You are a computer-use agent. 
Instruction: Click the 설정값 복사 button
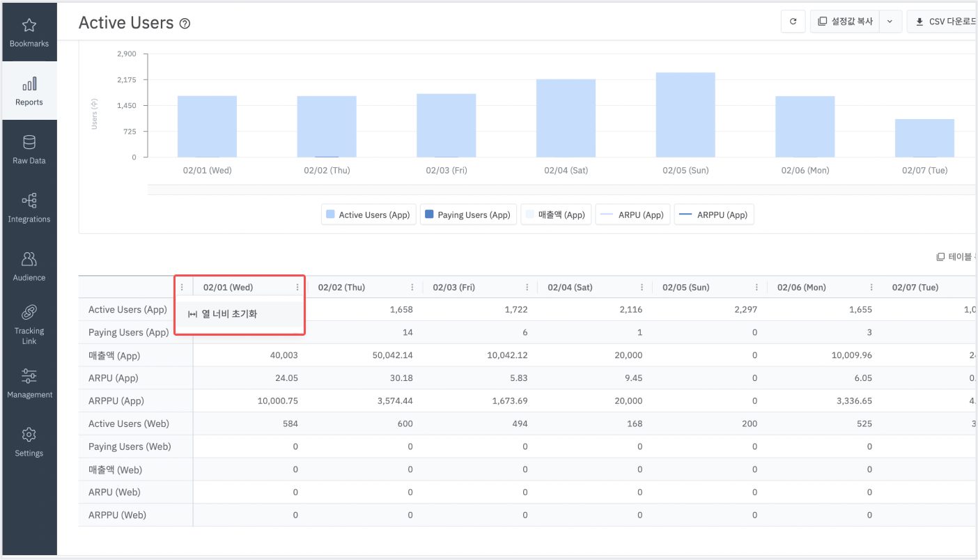845,22
